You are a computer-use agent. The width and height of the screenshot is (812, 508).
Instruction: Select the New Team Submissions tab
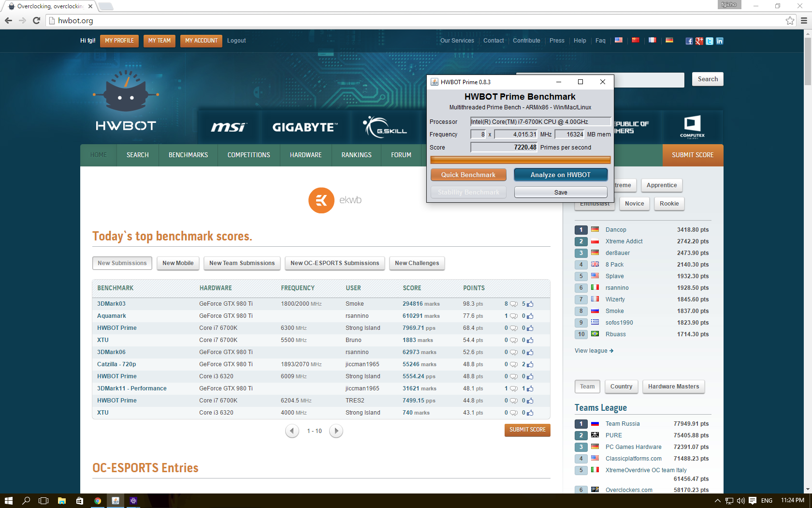[242, 263]
